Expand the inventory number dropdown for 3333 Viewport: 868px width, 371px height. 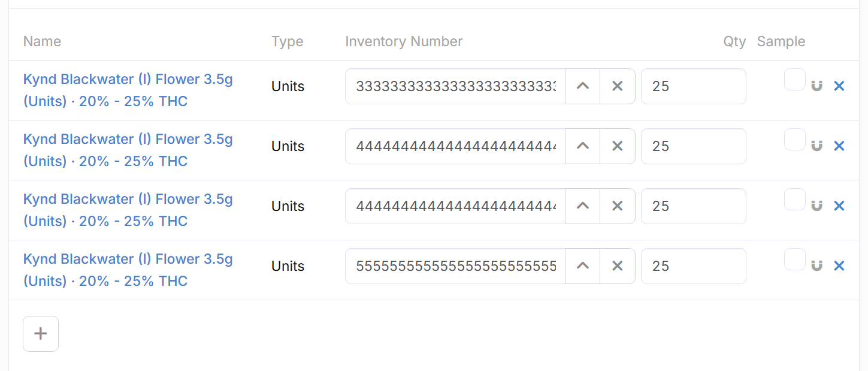coord(583,86)
